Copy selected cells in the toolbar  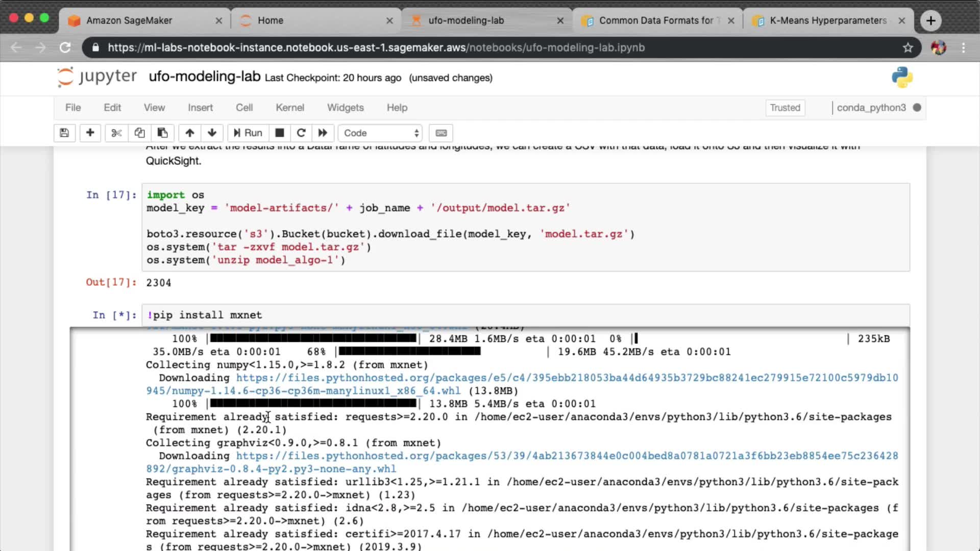139,133
